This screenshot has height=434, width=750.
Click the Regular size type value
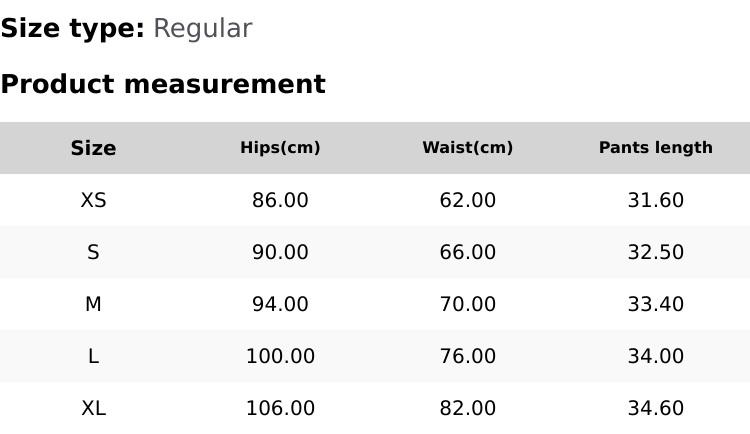pyautogui.click(x=202, y=29)
